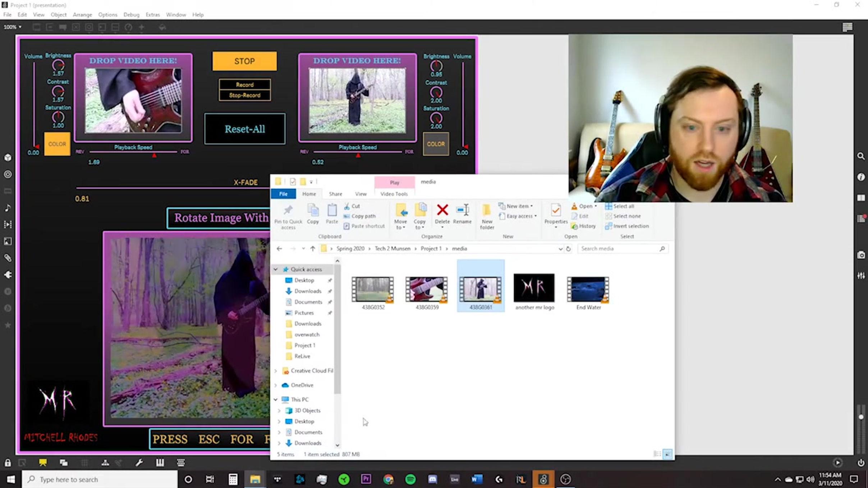Open the zoom 100% dropdown
This screenshot has height=488, width=868.
[12, 27]
